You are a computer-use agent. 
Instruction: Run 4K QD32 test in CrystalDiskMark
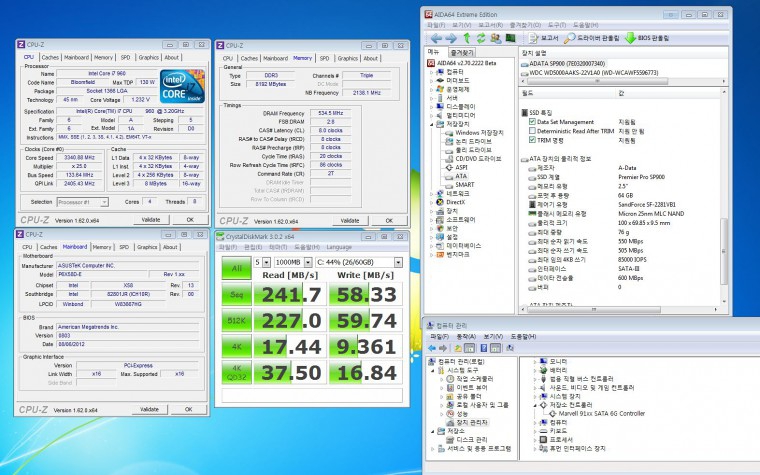tap(237, 373)
